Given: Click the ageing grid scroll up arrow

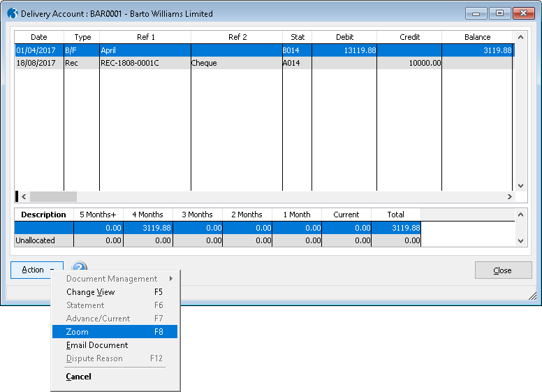Looking at the screenshot, I should 520,215.
